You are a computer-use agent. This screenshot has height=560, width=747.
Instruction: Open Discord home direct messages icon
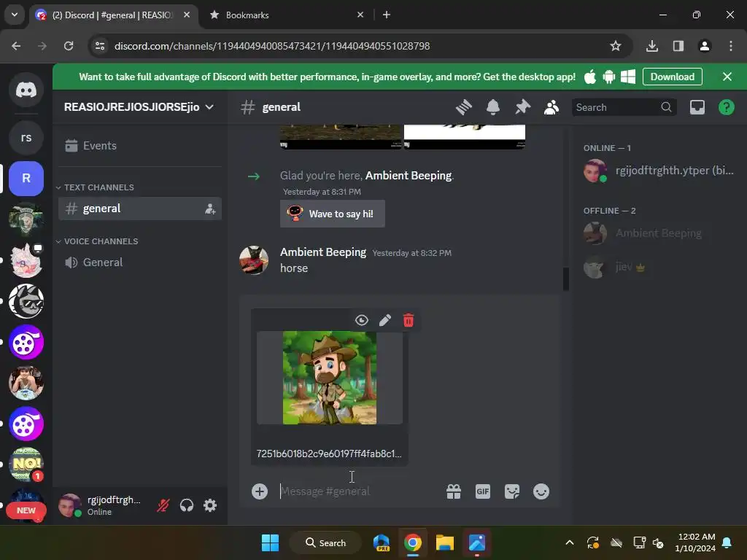(26, 90)
